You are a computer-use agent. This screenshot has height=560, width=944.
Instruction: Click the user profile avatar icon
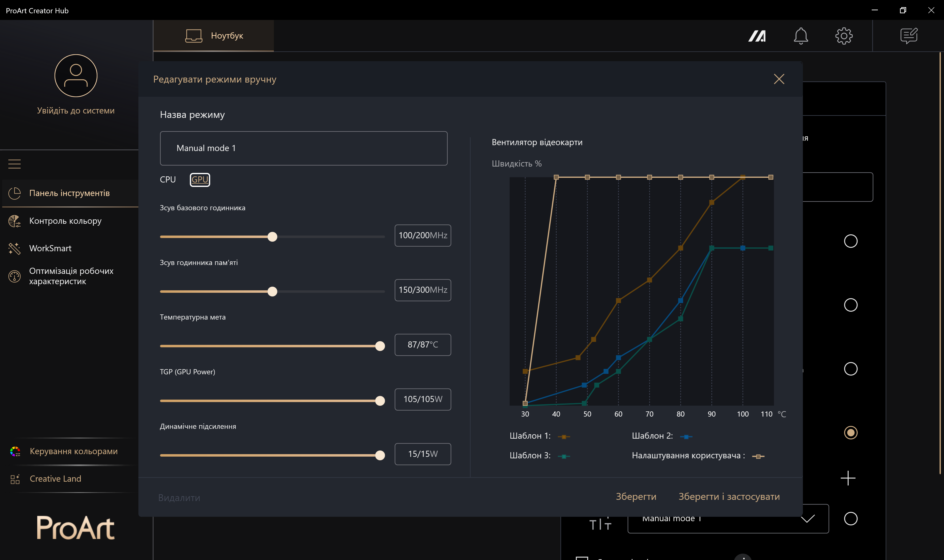[x=76, y=75]
